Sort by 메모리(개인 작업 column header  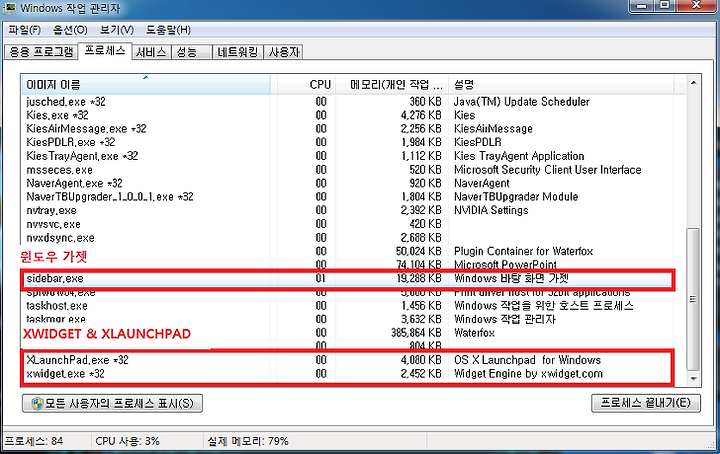point(392,85)
